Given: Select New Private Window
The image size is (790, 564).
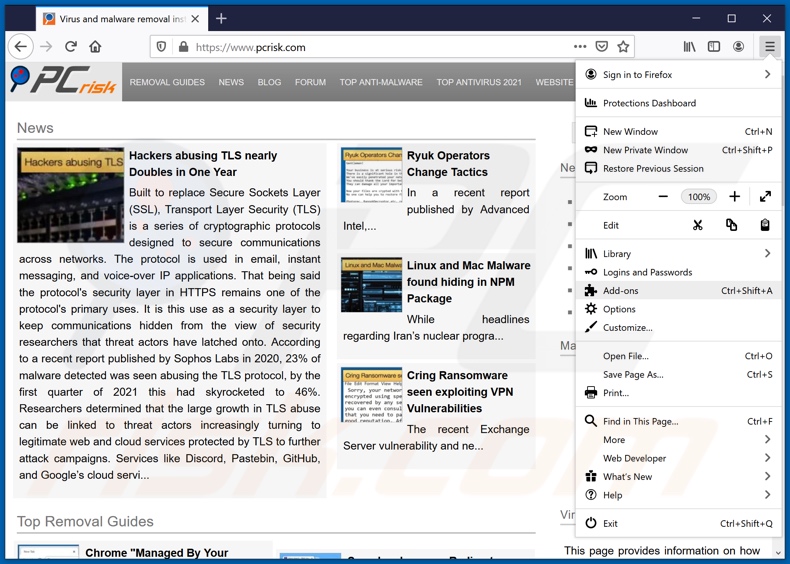Looking at the screenshot, I should tap(645, 150).
